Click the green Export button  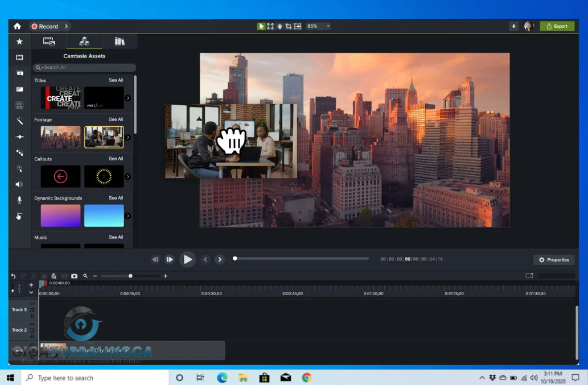[x=557, y=26]
